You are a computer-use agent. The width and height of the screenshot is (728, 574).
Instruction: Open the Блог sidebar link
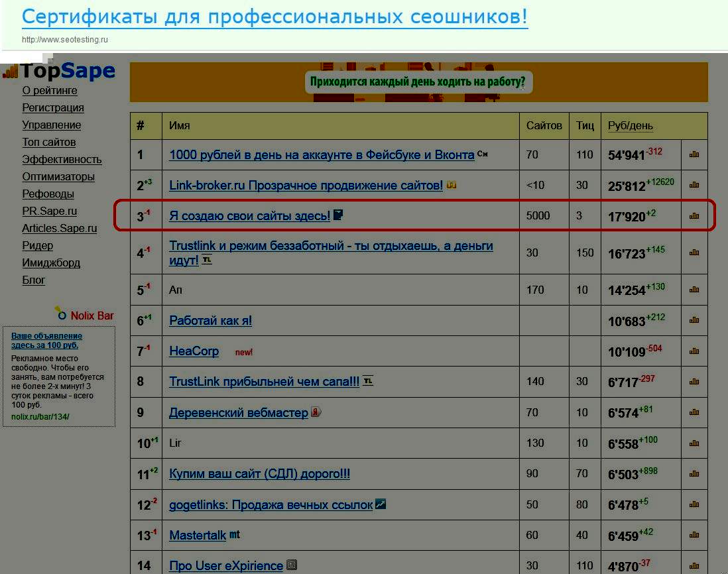pyautogui.click(x=34, y=280)
